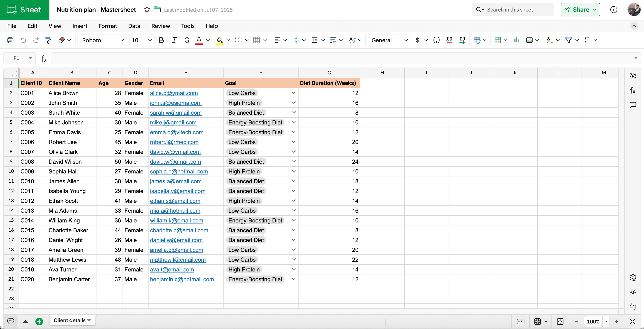Screen dimensions: 644x329
Task: Open the user profile avatar
Action: [x=634, y=10]
